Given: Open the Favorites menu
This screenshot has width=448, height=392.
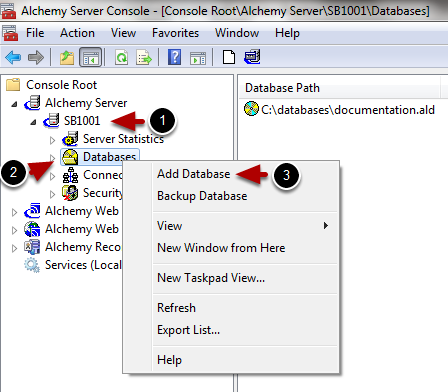Looking at the screenshot, I should coord(175,33).
